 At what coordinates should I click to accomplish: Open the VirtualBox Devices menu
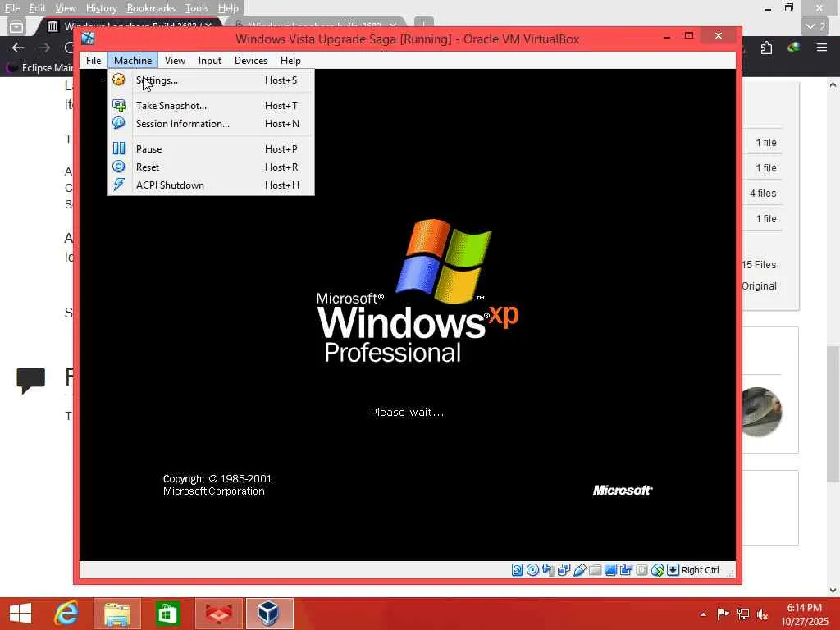(x=251, y=61)
